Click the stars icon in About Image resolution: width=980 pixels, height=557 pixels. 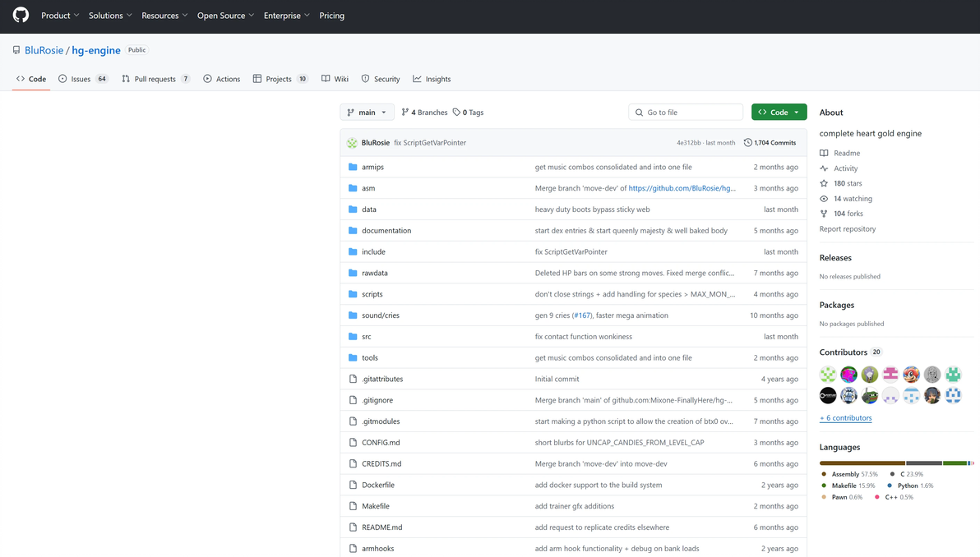824,183
